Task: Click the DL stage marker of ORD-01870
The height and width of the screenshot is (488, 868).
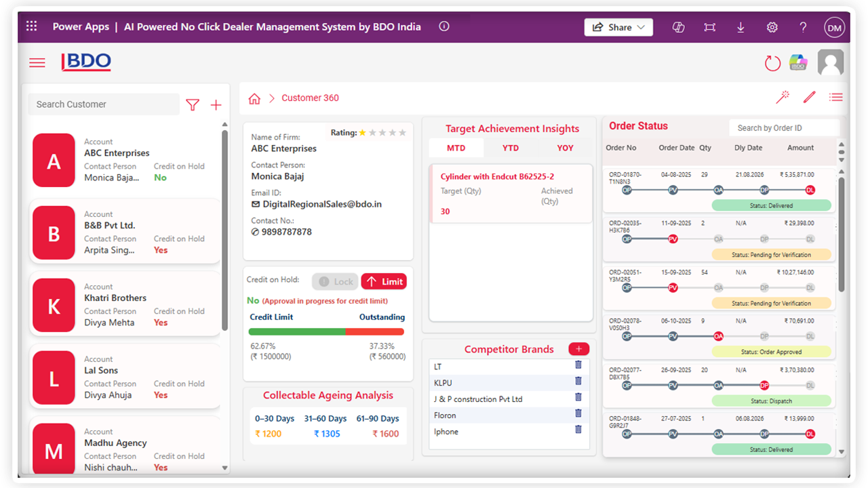Action: (x=810, y=190)
